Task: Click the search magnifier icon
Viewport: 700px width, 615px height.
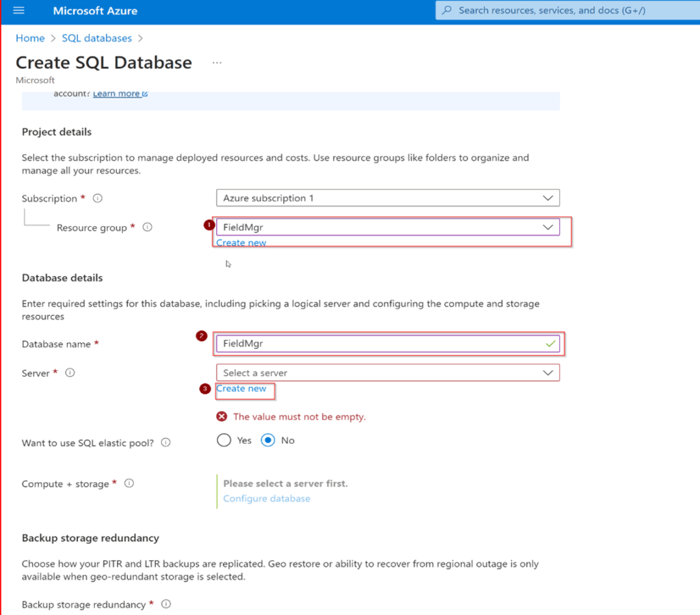Action: (x=447, y=10)
